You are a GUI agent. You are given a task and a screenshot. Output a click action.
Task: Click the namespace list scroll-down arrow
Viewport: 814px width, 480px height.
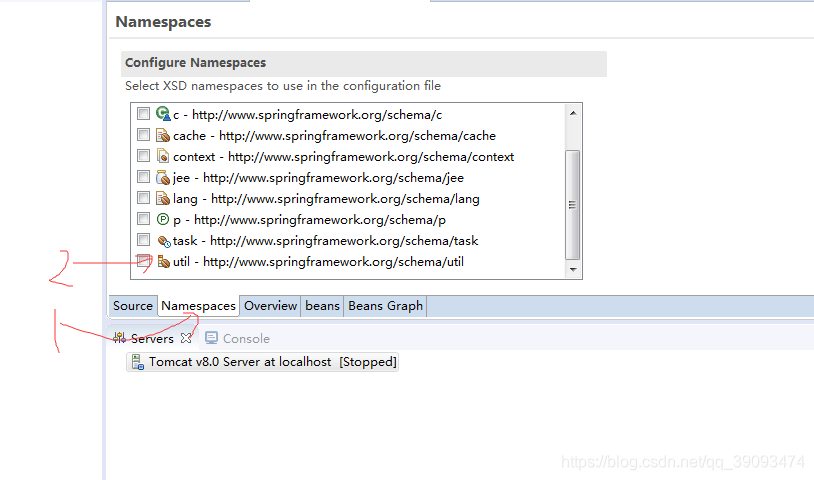573,269
